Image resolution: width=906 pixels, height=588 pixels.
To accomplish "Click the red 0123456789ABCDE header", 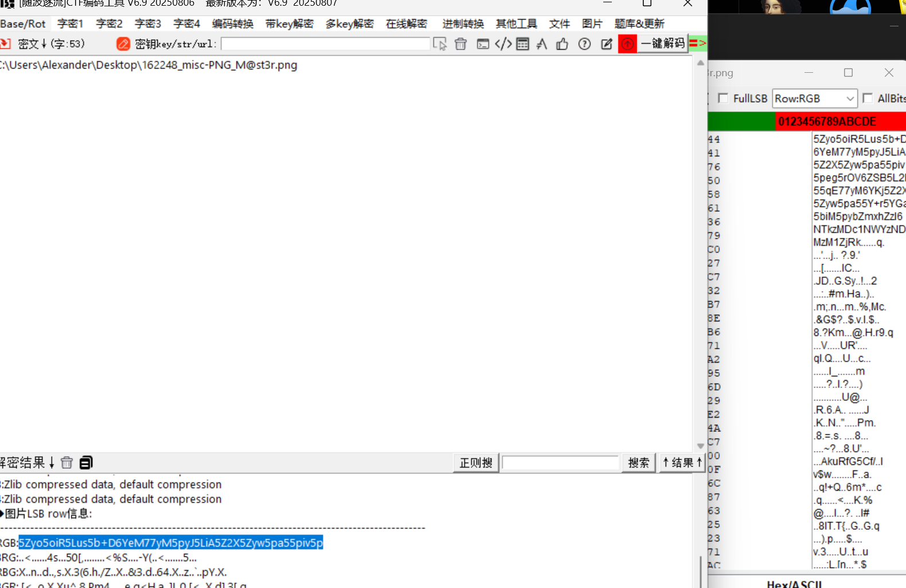I will pos(841,121).
